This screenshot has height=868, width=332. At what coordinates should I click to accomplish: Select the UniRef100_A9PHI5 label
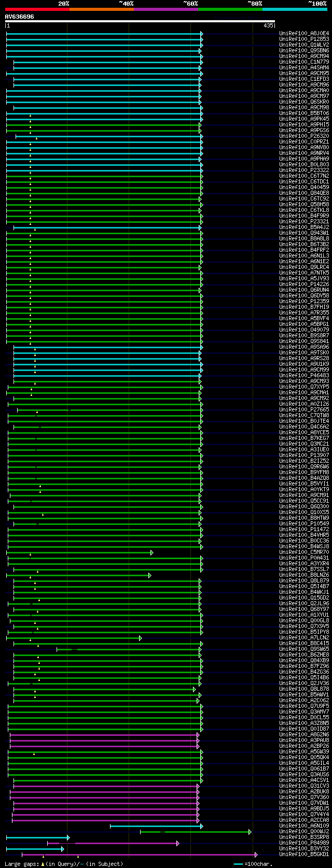click(304, 124)
